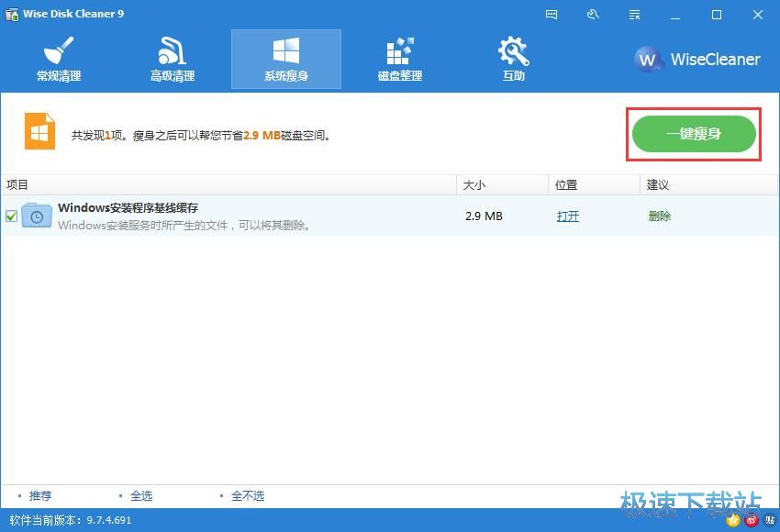Screen dimensions: 780x532
Task: Click the 一键瘦身 green button
Action: tap(694, 134)
